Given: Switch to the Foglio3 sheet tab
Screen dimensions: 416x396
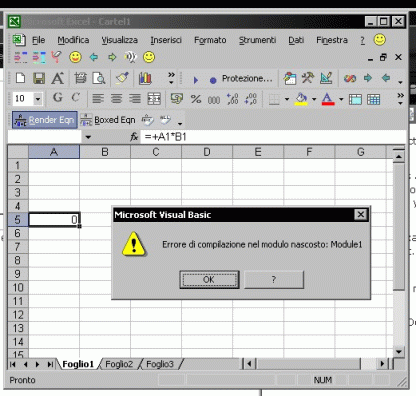Looking at the screenshot, I should coord(160,364).
